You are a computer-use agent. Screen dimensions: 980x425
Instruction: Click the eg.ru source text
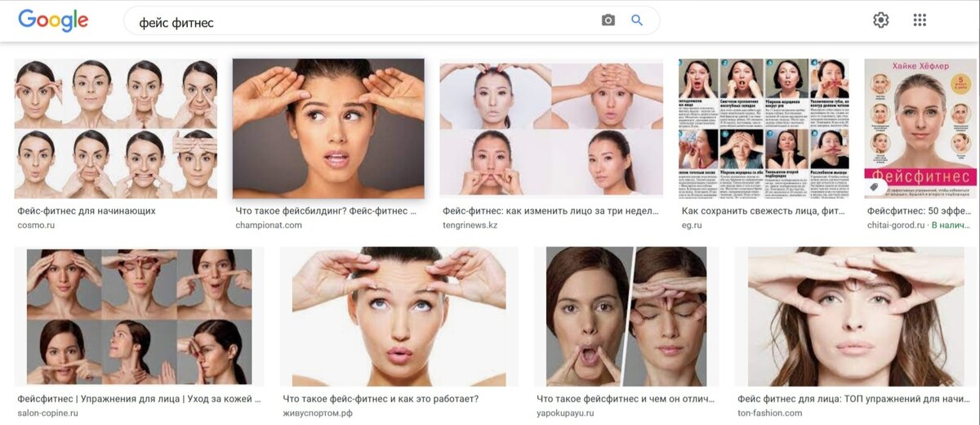click(x=693, y=225)
